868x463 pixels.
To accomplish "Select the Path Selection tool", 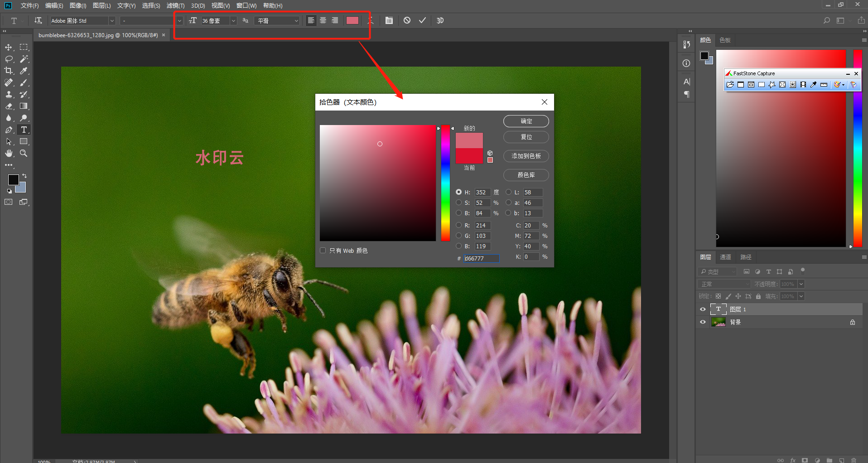I will click(x=9, y=142).
